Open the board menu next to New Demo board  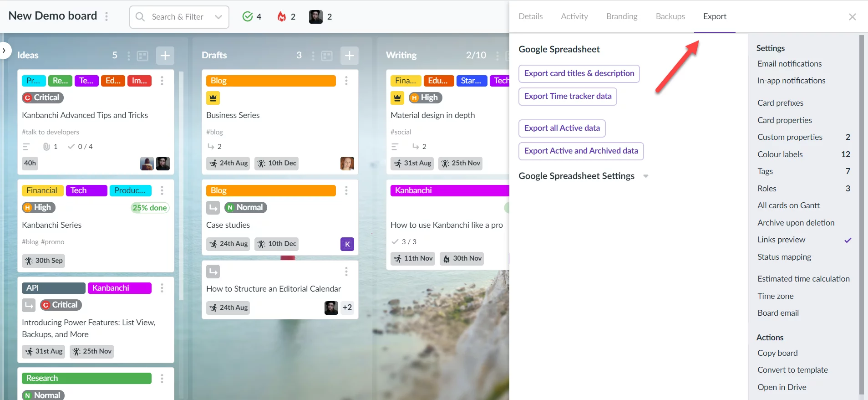[x=107, y=16]
